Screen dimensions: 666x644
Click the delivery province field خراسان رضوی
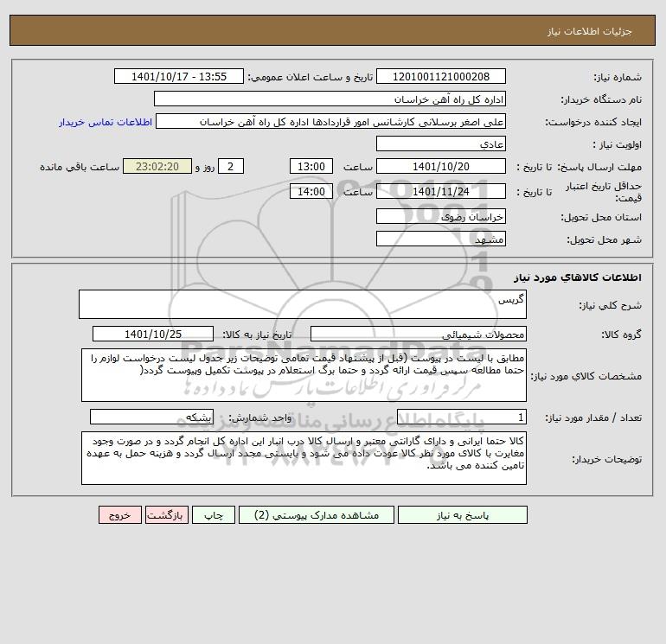pyautogui.click(x=441, y=216)
